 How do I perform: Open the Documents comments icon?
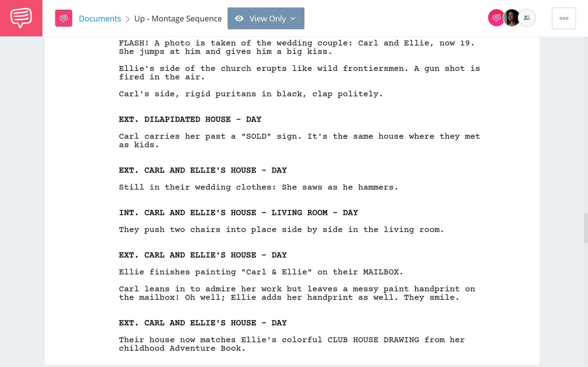click(64, 18)
